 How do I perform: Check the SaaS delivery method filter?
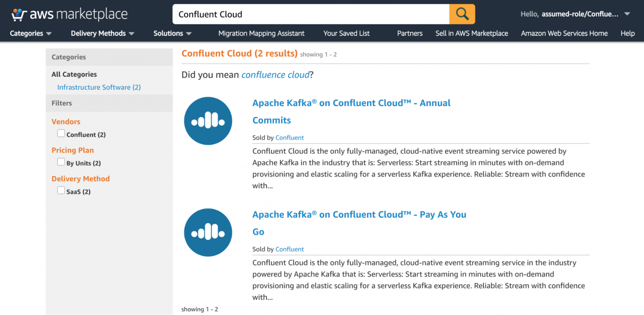click(61, 190)
